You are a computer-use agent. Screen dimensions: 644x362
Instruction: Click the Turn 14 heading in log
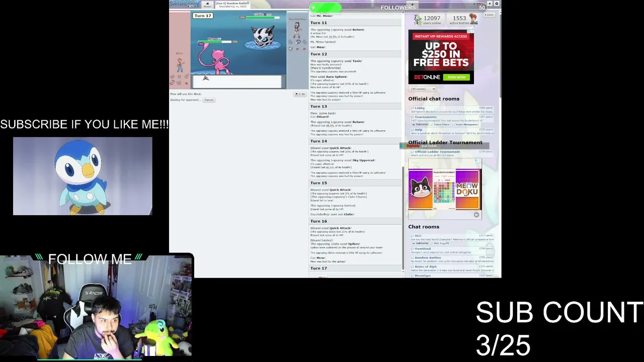(318, 141)
